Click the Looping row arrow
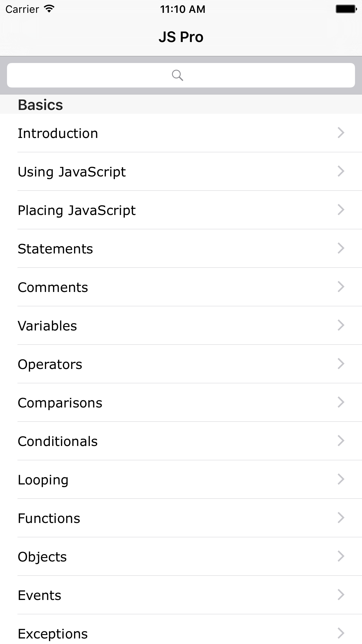This screenshot has width=362, height=644. (x=341, y=480)
